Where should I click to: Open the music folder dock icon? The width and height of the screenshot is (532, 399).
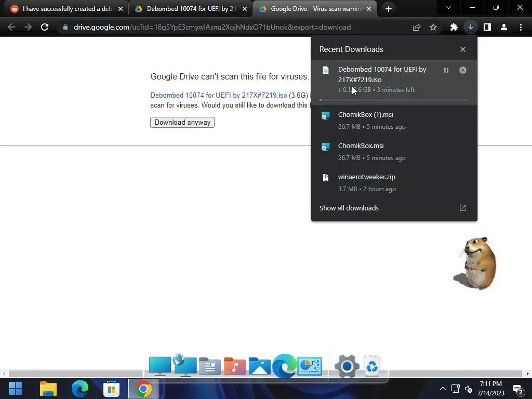click(234, 366)
